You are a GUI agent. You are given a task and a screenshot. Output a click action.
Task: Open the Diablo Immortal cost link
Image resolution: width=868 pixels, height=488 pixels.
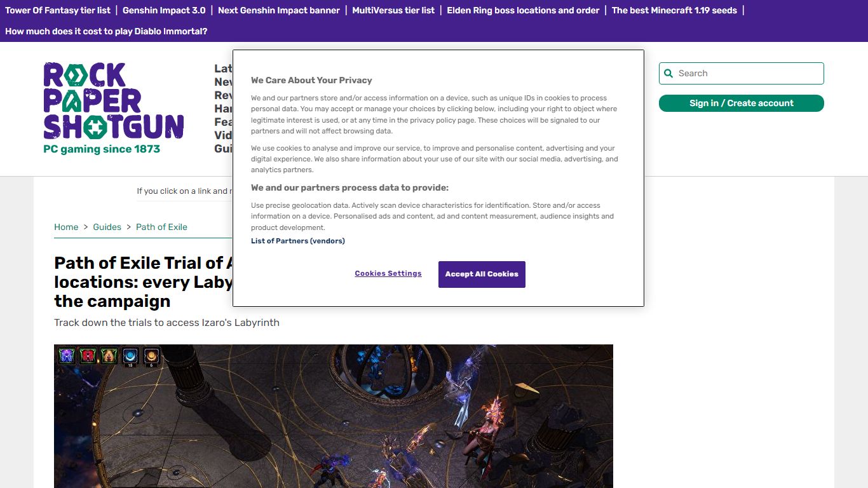coord(106,31)
